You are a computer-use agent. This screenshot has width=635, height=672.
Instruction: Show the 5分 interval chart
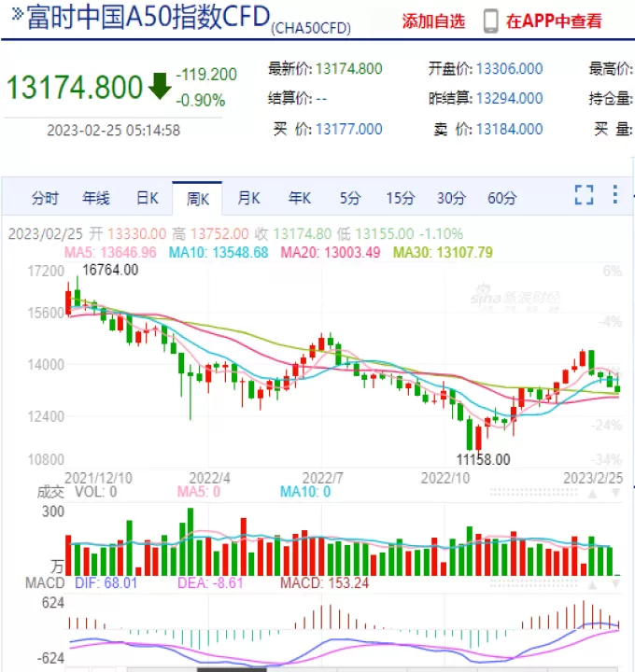[x=350, y=198]
